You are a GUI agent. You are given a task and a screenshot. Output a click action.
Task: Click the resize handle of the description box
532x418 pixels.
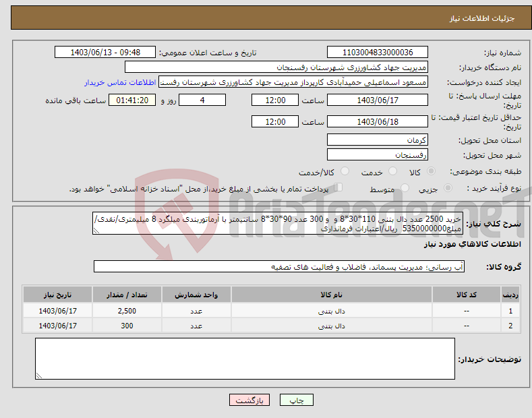96,231
